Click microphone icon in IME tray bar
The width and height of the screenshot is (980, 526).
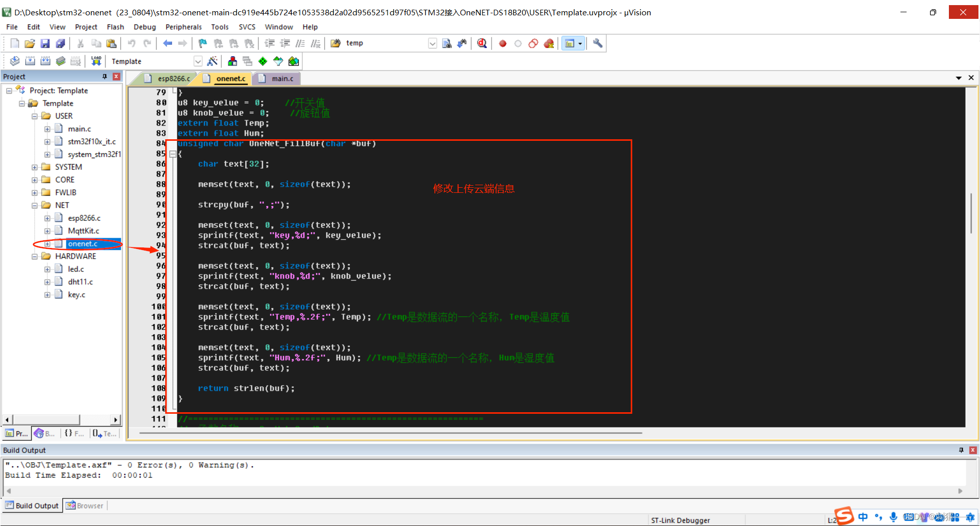[x=893, y=517]
